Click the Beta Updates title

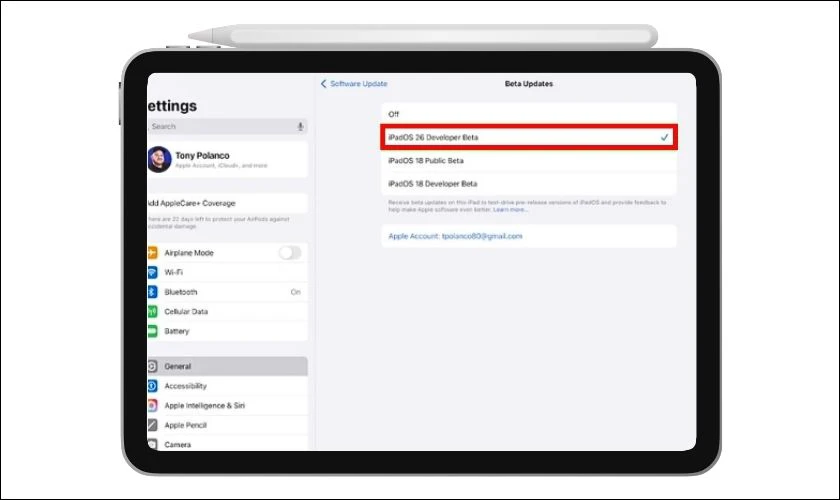529,84
